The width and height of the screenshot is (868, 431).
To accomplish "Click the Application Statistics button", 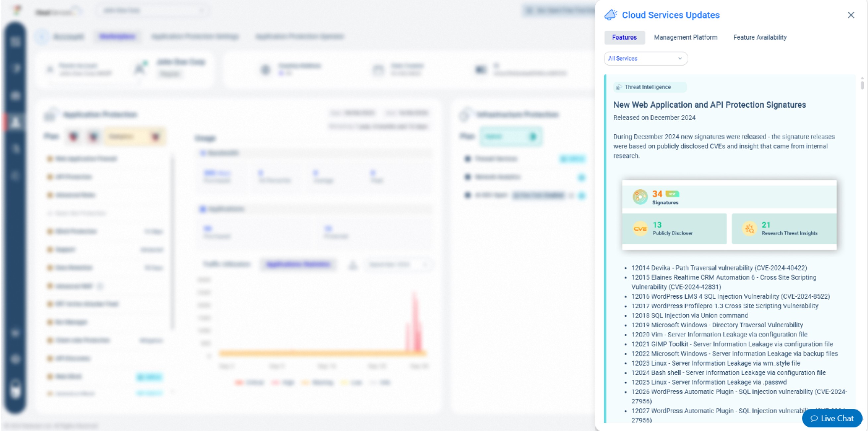I will 298,265.
